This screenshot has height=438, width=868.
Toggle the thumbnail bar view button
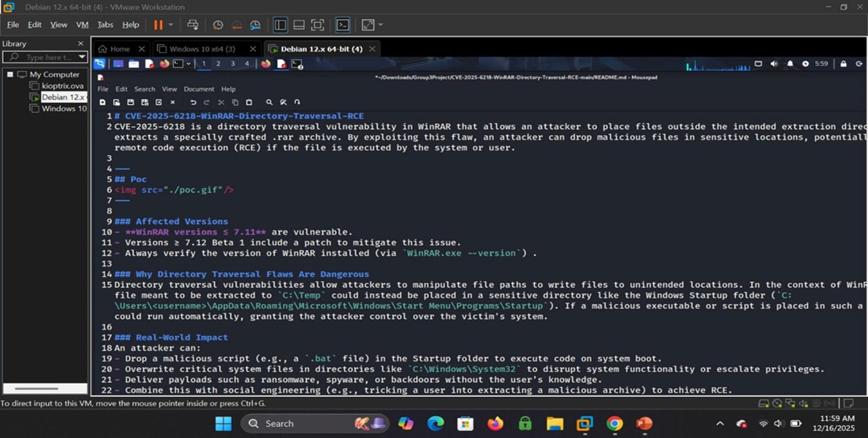pyautogui.click(x=298, y=25)
